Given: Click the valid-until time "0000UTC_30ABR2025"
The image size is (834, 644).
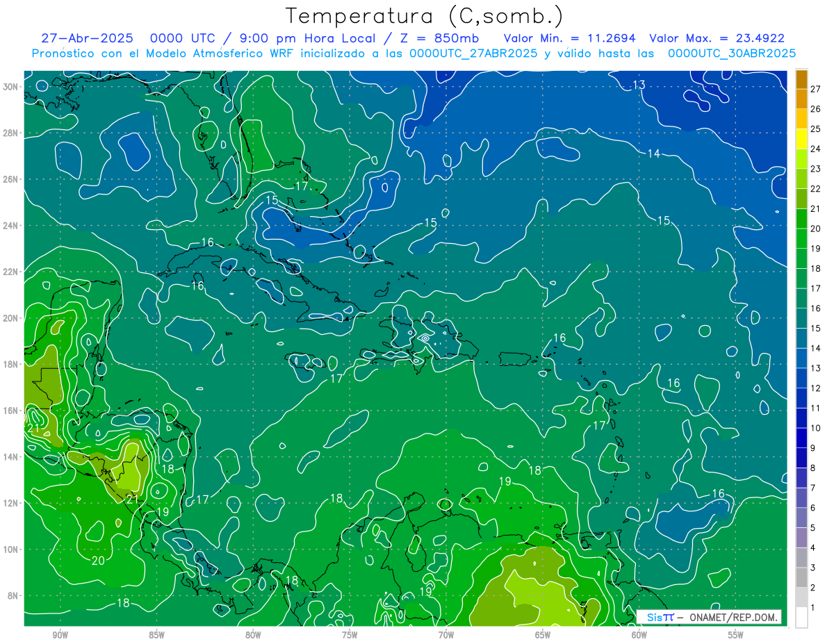Looking at the screenshot, I should (731, 53).
